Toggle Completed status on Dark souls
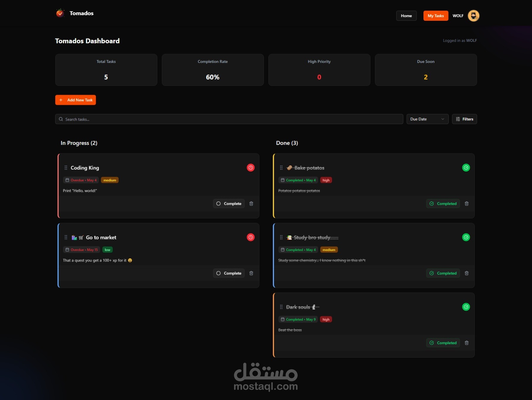The width and height of the screenshot is (532, 400). [x=443, y=343]
